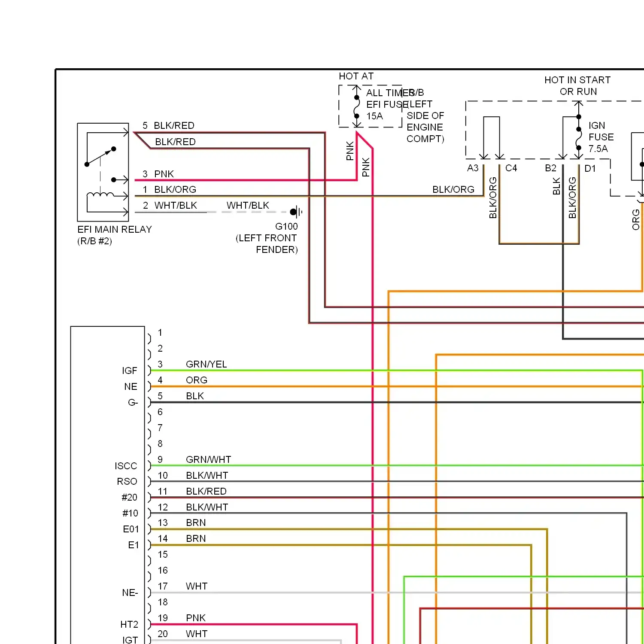Click the NE pin label

tap(131, 386)
